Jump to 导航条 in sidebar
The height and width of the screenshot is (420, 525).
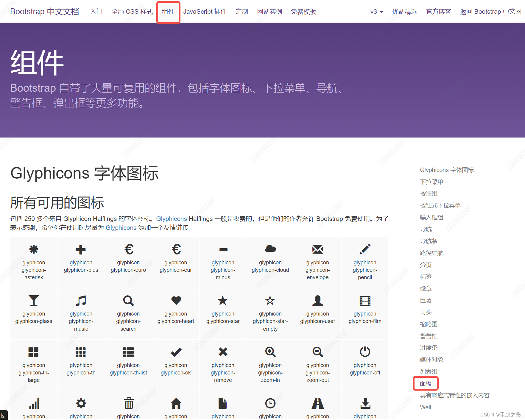[429, 241]
